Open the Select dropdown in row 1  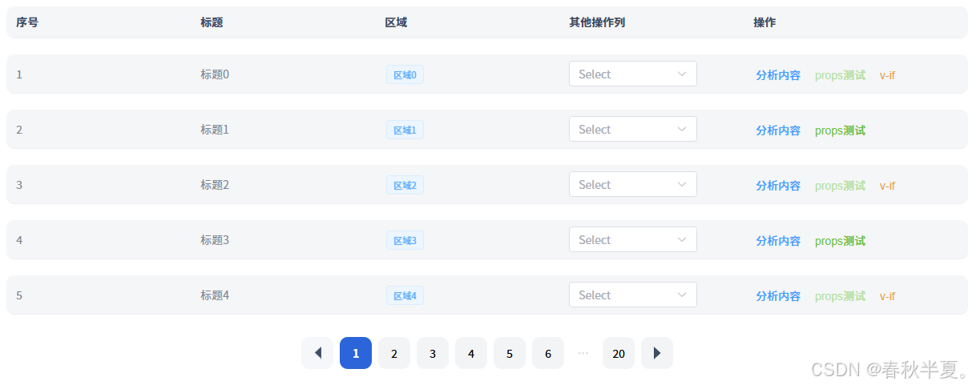click(x=633, y=74)
